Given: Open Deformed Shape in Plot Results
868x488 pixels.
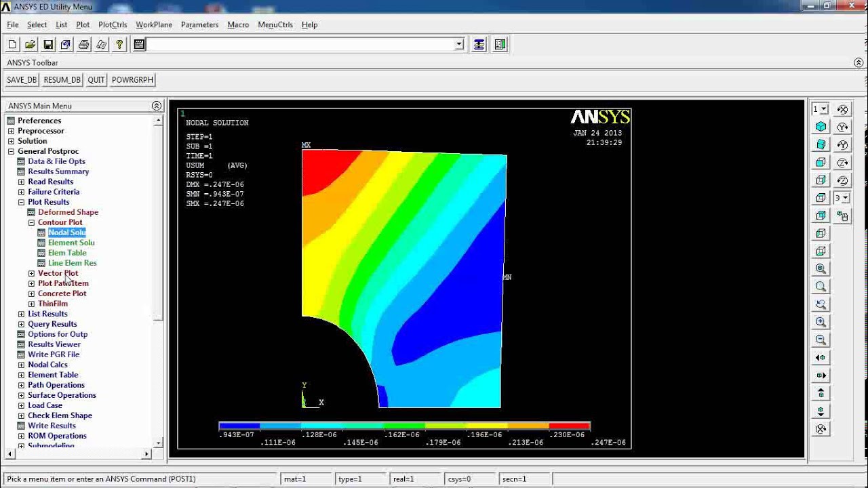Looking at the screenshot, I should pos(68,212).
